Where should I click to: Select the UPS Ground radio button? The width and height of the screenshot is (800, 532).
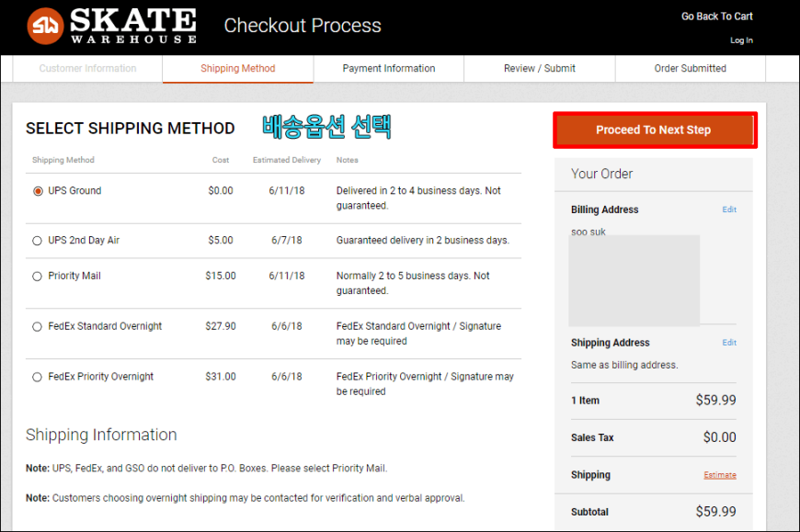pos(38,191)
